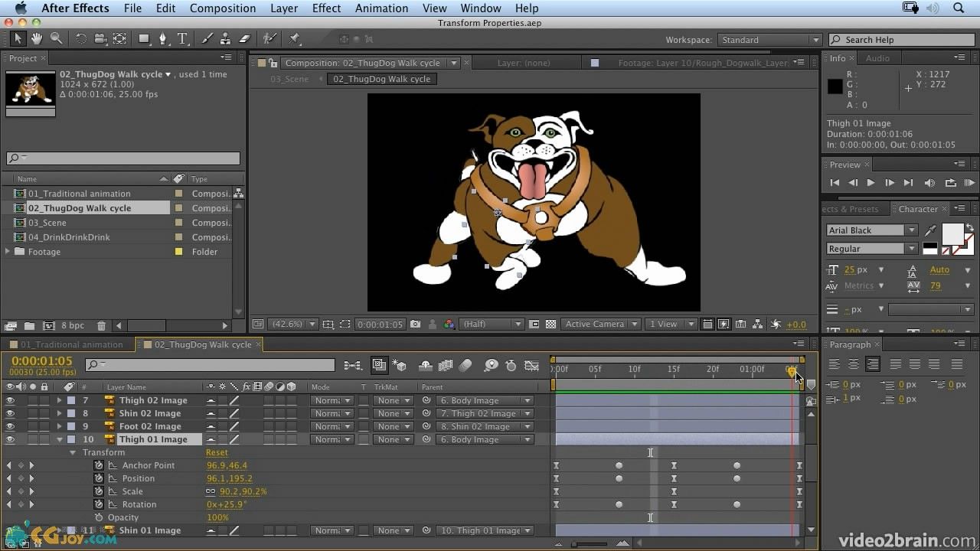The width and height of the screenshot is (980, 551).
Task: Create new folder in Project panel
Action: tap(28, 325)
